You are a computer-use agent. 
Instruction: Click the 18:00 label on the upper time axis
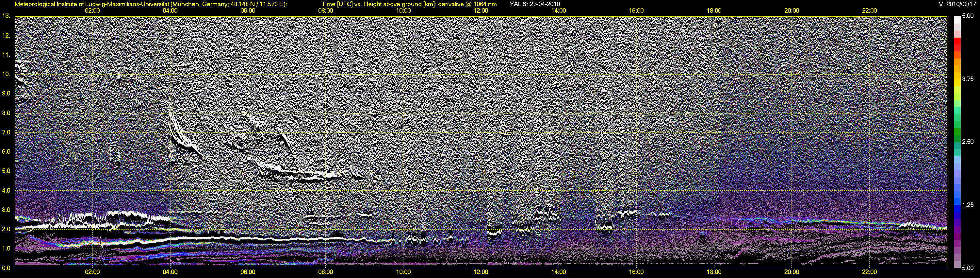tap(714, 11)
